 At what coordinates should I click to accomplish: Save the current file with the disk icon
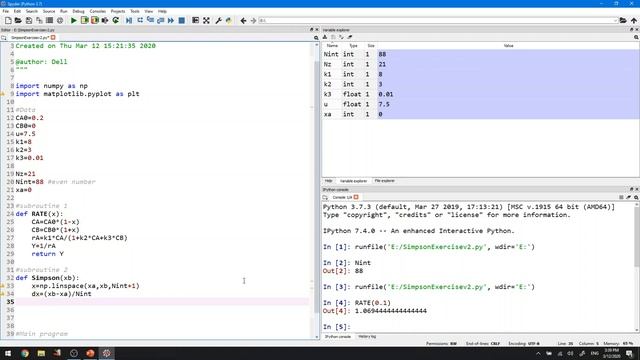(29, 20)
